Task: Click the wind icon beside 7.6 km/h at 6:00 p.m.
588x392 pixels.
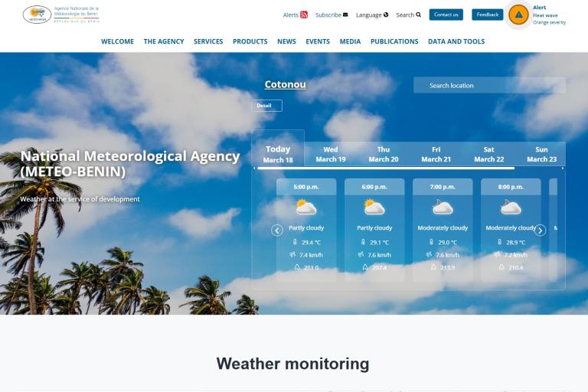Action: click(x=361, y=254)
